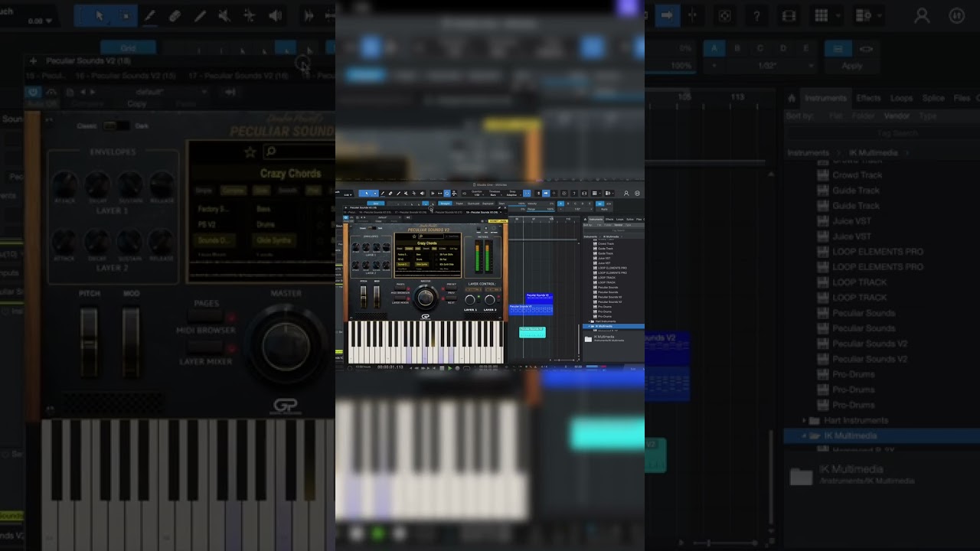Click the Record transport button
980x551 pixels.
pyautogui.click(x=457, y=368)
